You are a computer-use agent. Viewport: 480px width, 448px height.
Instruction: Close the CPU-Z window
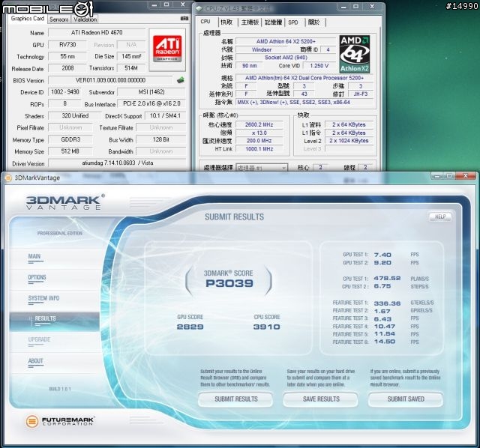point(372,7)
